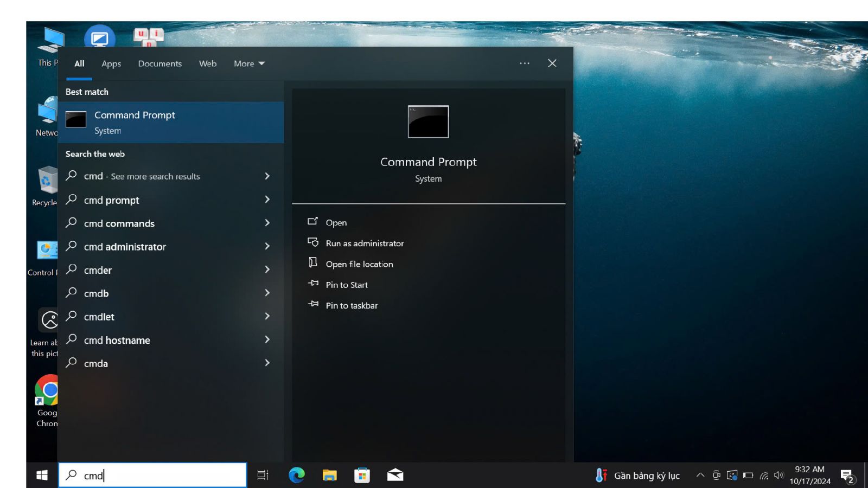Expand the 'cmder' suggestion arrow
The width and height of the screenshot is (868, 488).
[267, 269]
